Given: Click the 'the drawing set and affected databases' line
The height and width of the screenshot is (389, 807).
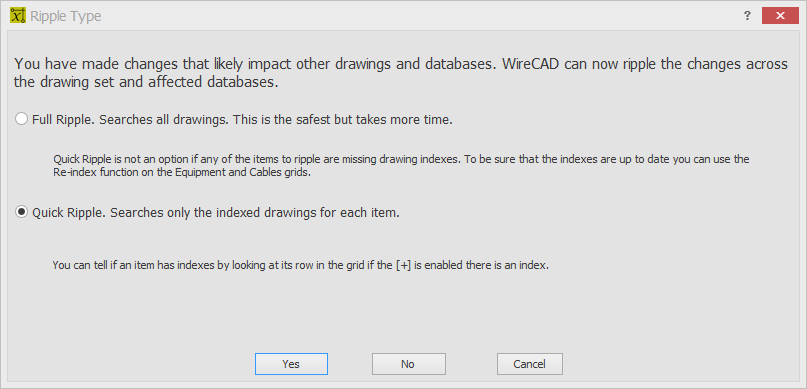Looking at the screenshot, I should (146, 83).
